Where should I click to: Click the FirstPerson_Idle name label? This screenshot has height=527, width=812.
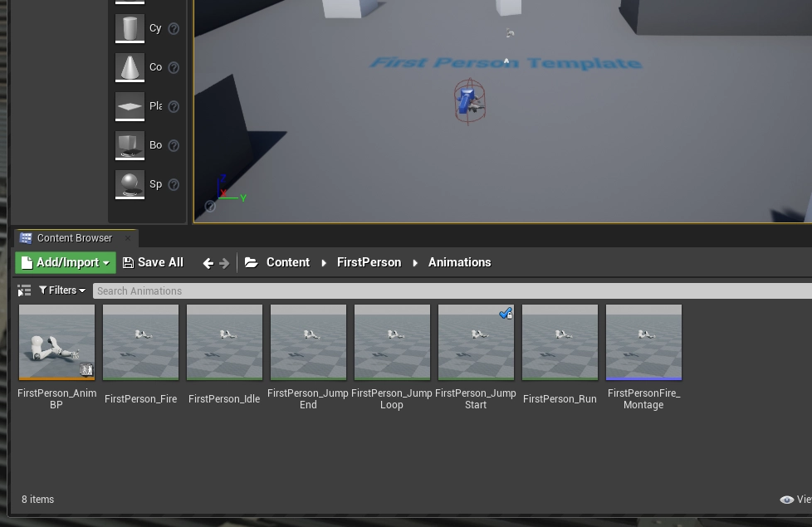tap(224, 399)
